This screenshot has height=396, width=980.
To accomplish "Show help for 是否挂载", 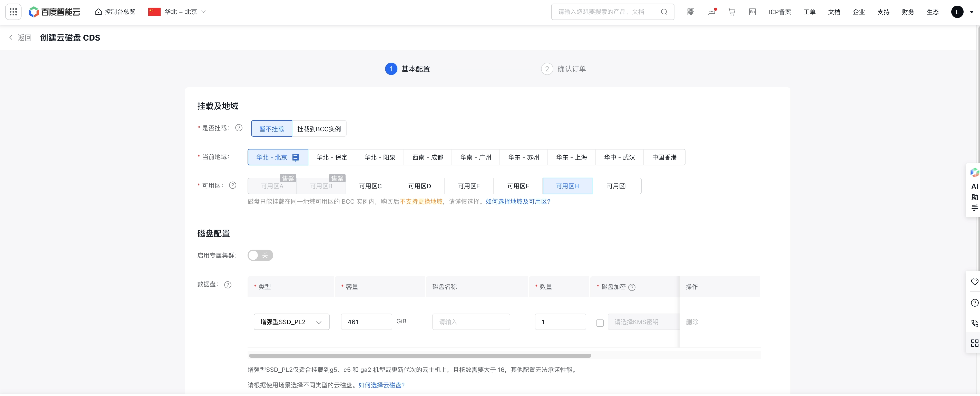I will coord(239,128).
